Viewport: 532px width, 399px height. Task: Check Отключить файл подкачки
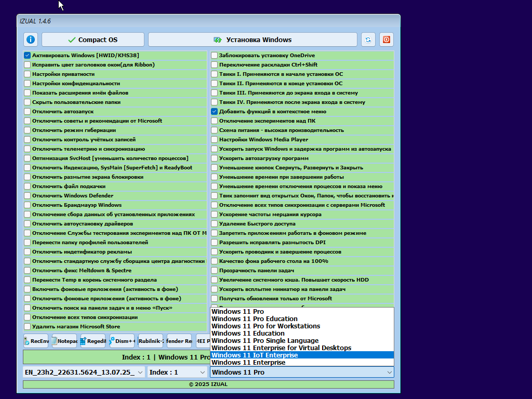point(28,187)
